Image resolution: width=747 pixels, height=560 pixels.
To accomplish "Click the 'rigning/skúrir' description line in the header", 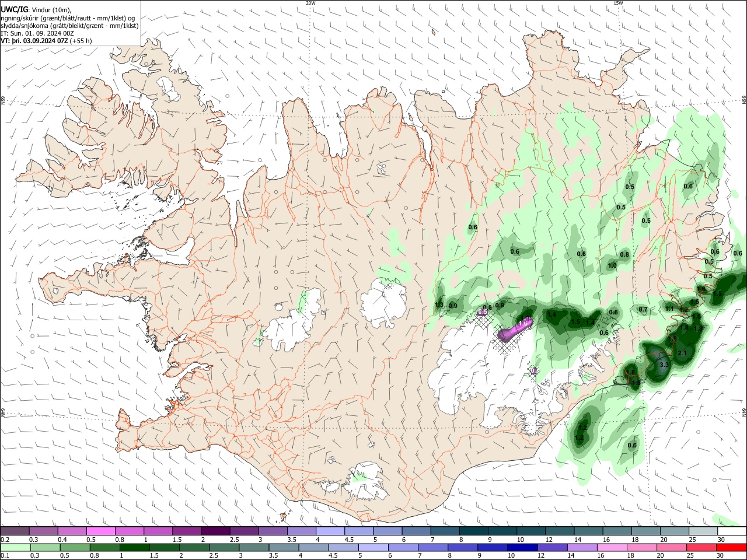I will point(68,18).
